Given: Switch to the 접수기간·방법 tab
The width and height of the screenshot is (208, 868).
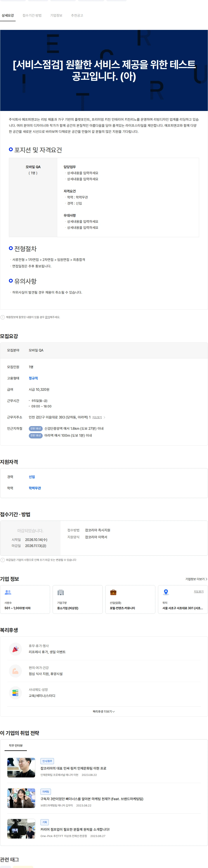Looking at the screenshot, I should 32,16.
